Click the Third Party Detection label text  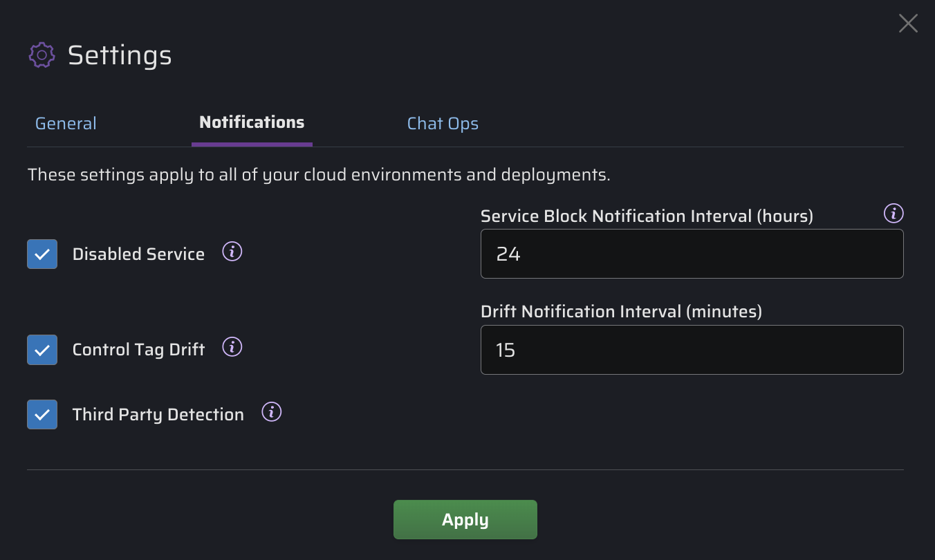[x=158, y=415]
